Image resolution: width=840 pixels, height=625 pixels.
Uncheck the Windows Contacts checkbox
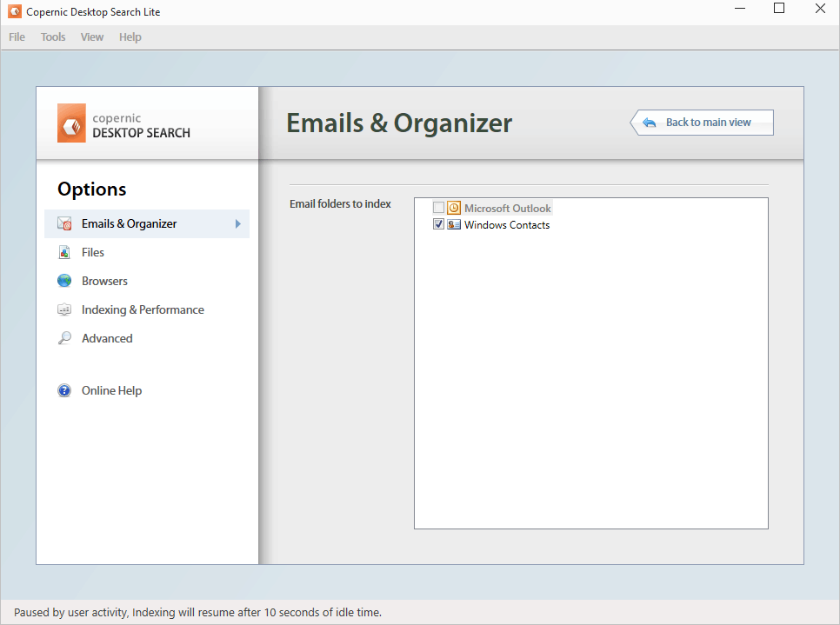tap(438, 225)
